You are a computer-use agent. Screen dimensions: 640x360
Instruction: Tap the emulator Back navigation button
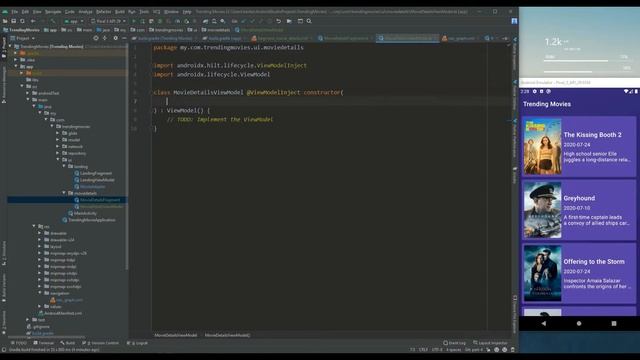point(544,323)
